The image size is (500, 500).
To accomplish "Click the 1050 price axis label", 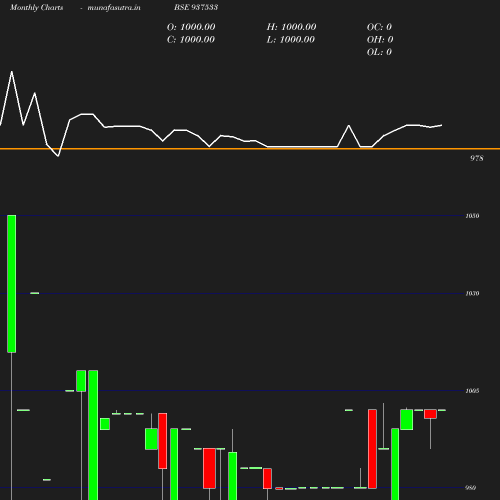I will tap(472, 216).
